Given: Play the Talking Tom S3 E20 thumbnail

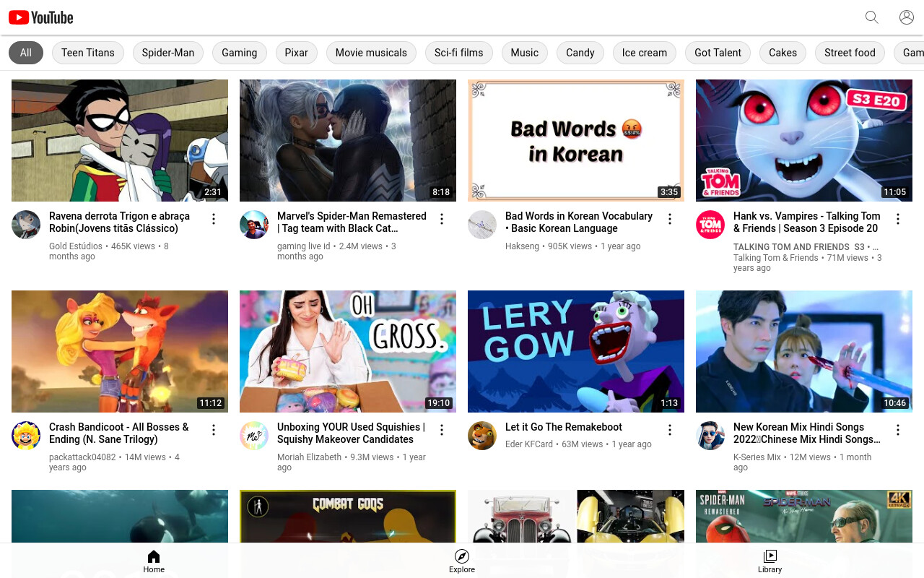Looking at the screenshot, I should pos(804,140).
